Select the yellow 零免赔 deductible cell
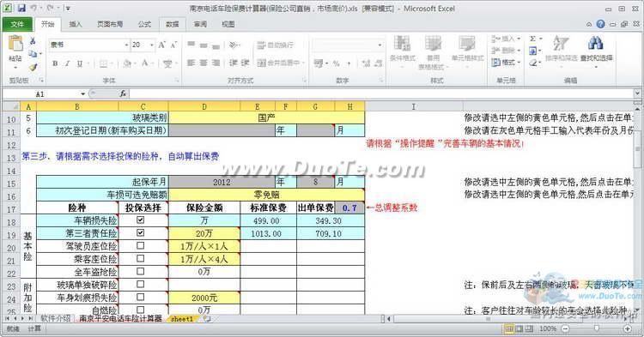The height and width of the screenshot is (337, 644). coord(266,195)
